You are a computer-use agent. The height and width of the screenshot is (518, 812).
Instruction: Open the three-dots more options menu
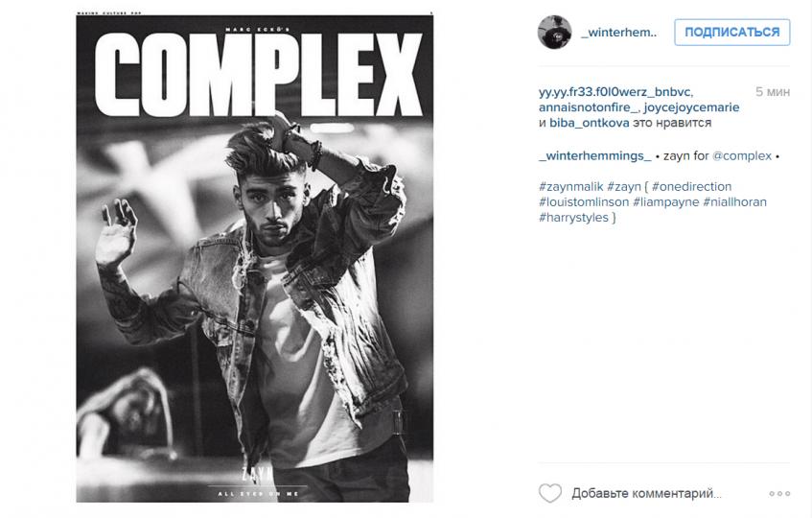pos(779,494)
